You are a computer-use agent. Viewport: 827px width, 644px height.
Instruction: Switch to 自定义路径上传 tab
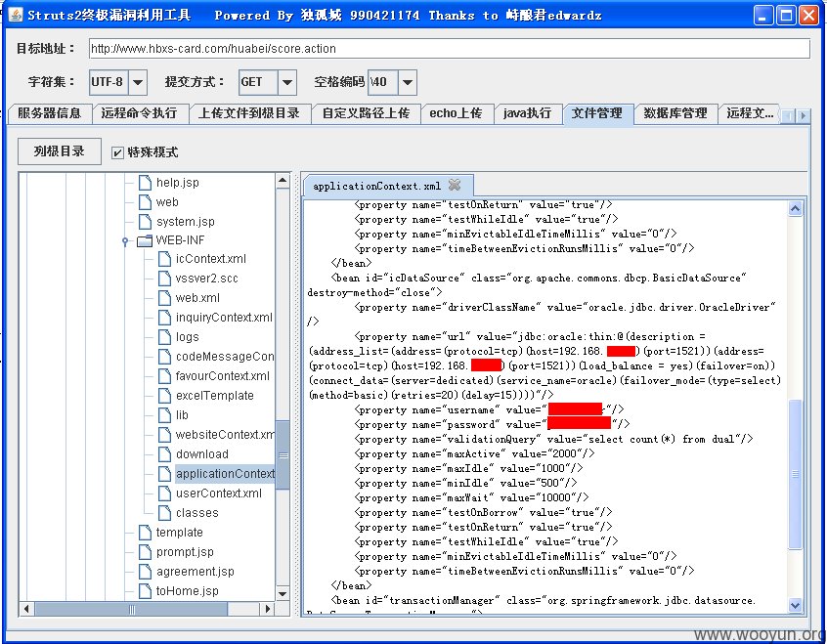(366, 113)
